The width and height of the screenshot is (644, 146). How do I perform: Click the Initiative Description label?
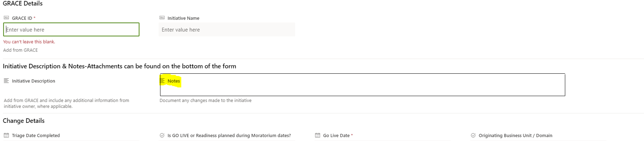click(x=33, y=81)
